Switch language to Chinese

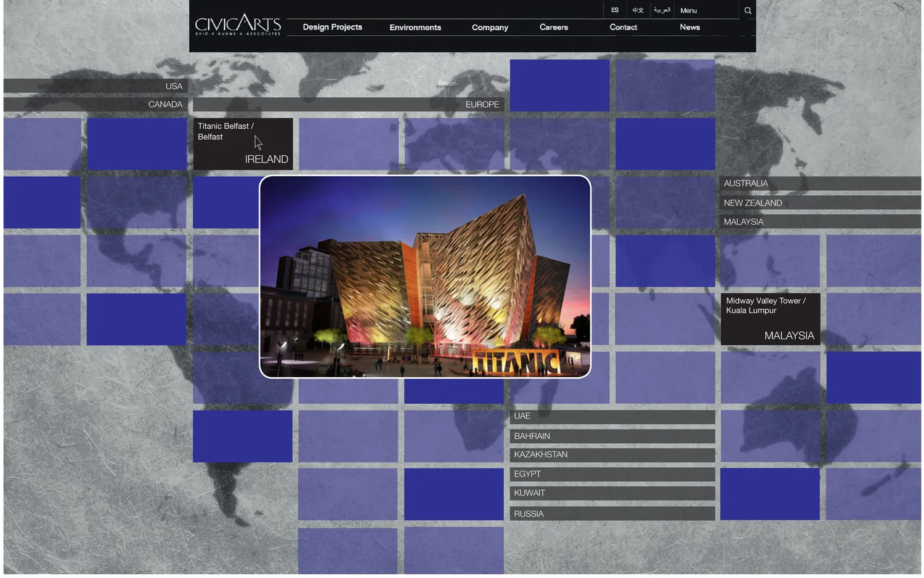[638, 10]
